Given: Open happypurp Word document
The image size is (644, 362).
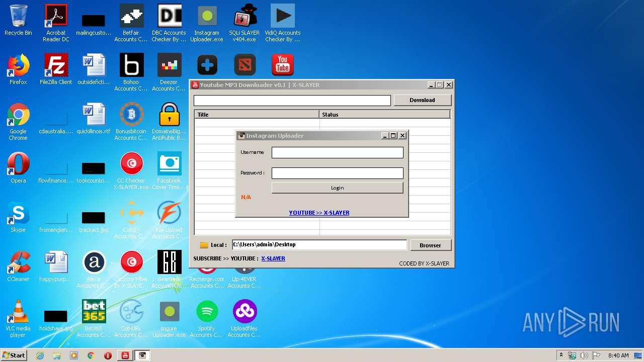Looking at the screenshot, I should point(56,267).
